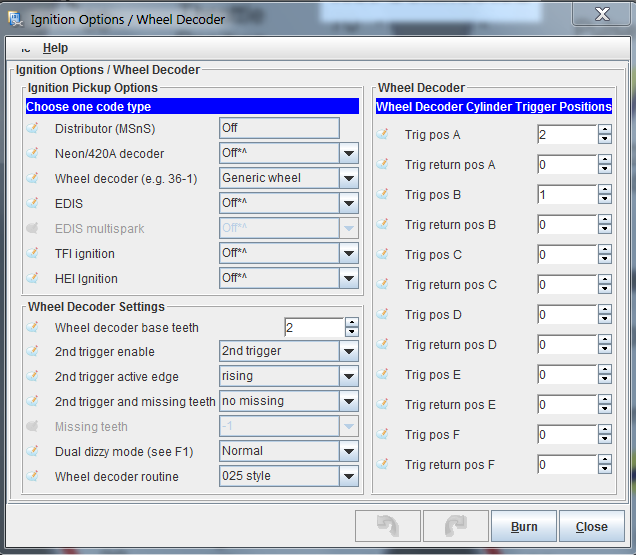
Task: Click the icon beside Trig return pos E
Action: click(x=382, y=404)
